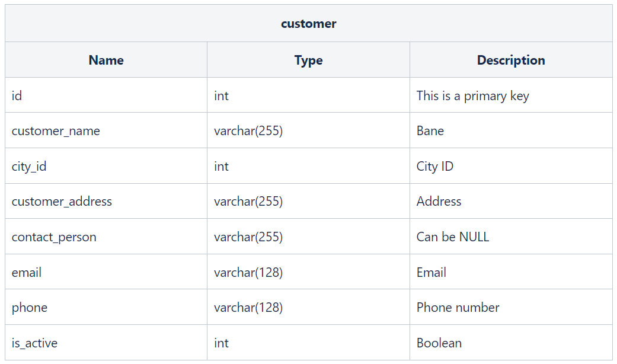617x364 pixels.
Task: Select the Type column header
Action: coord(308,60)
